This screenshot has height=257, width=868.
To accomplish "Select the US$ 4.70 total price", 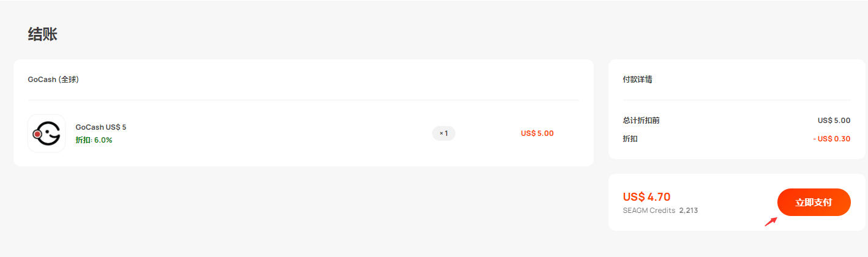I will (646, 197).
